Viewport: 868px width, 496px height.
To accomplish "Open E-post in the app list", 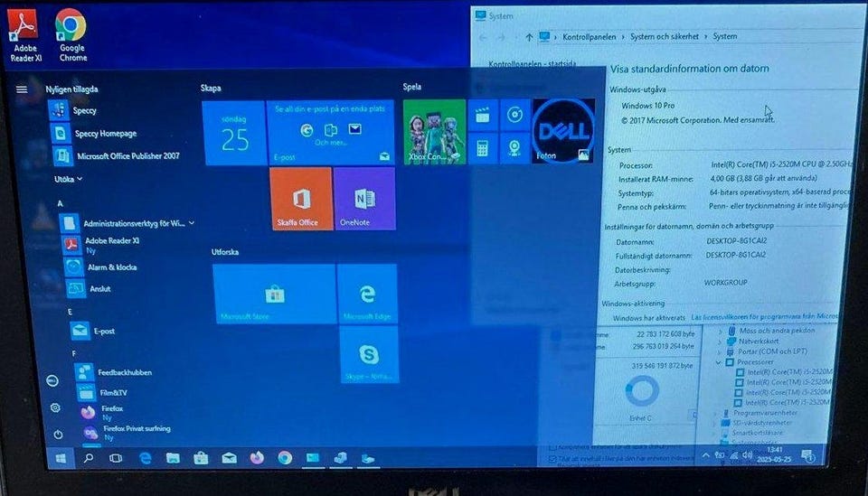I will tap(94, 331).
